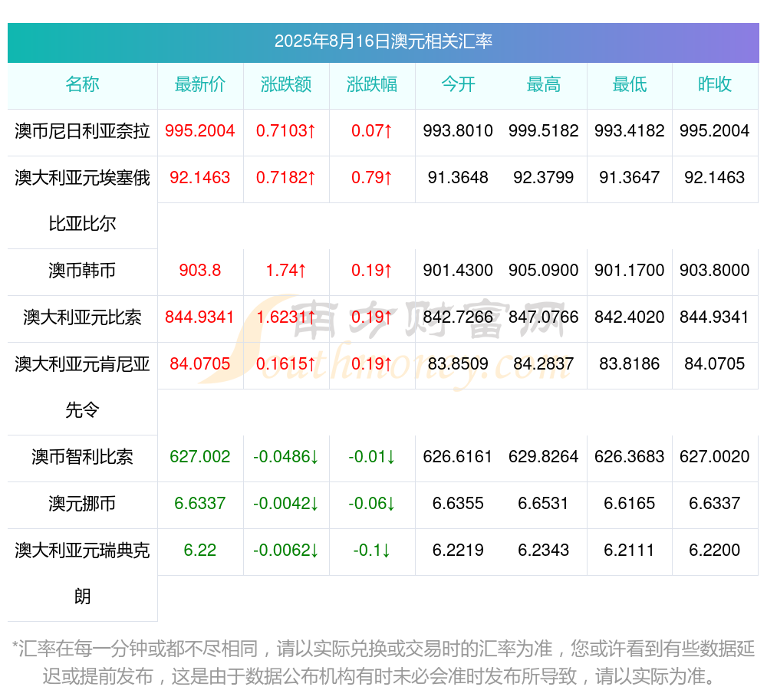Click latest price 6.22 in green

point(200,550)
